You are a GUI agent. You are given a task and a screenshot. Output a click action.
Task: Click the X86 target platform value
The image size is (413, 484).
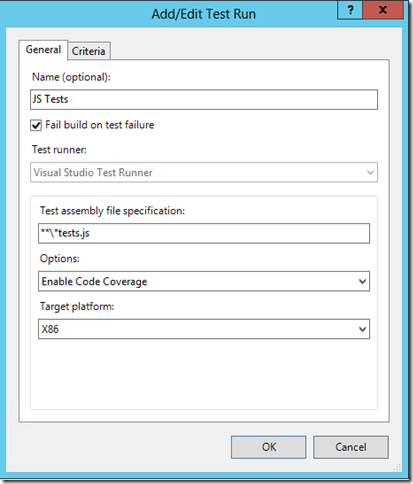50,329
